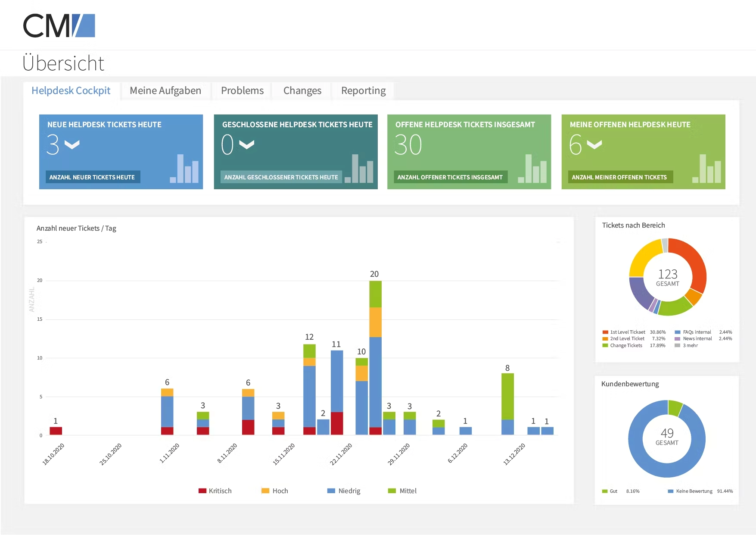The image size is (756, 535).
Task: Expand chevron next to 6 my open tickets
Action: [x=594, y=144]
